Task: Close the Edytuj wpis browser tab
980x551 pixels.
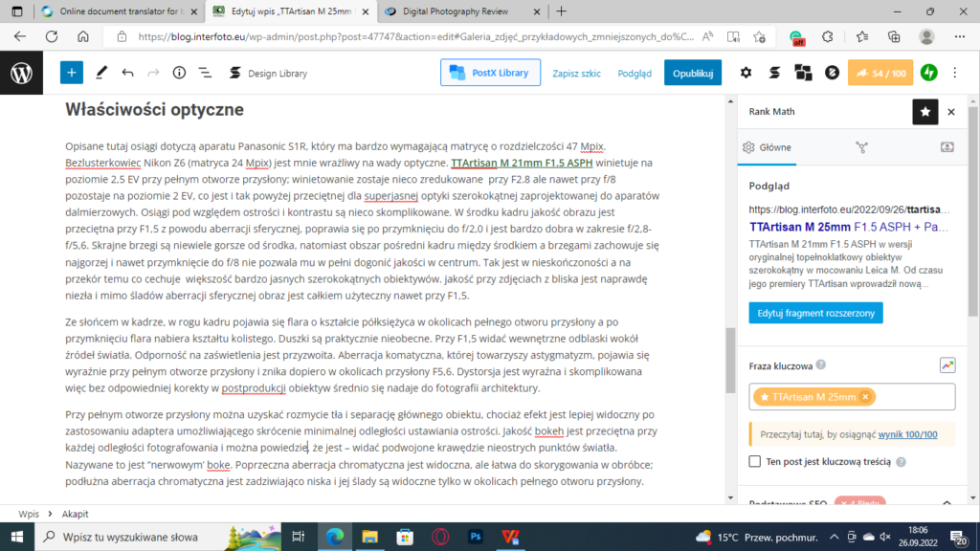Action: coord(365,11)
